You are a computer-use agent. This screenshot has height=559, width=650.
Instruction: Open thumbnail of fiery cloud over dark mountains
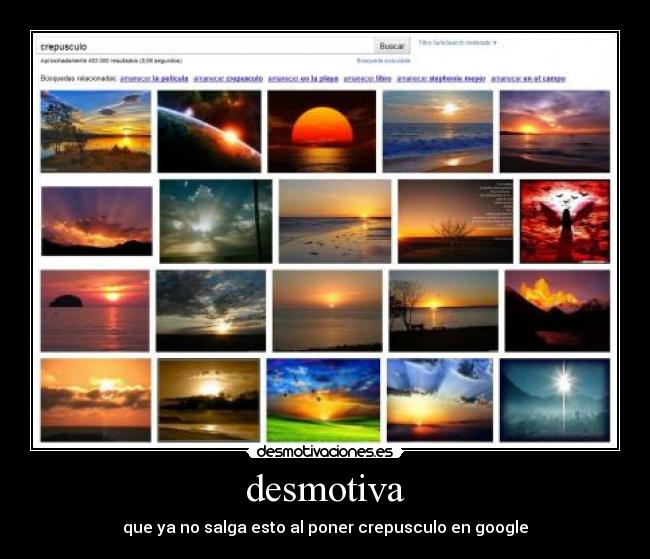pyautogui.click(x=557, y=311)
